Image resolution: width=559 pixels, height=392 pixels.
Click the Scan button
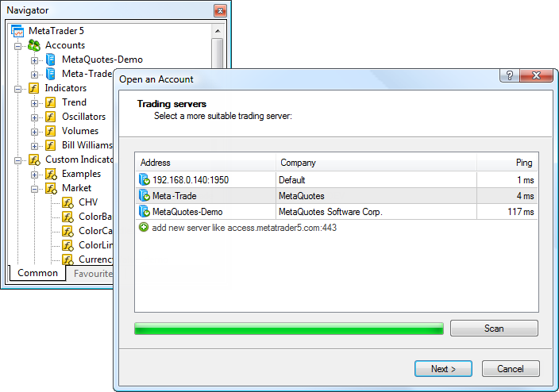tap(494, 329)
